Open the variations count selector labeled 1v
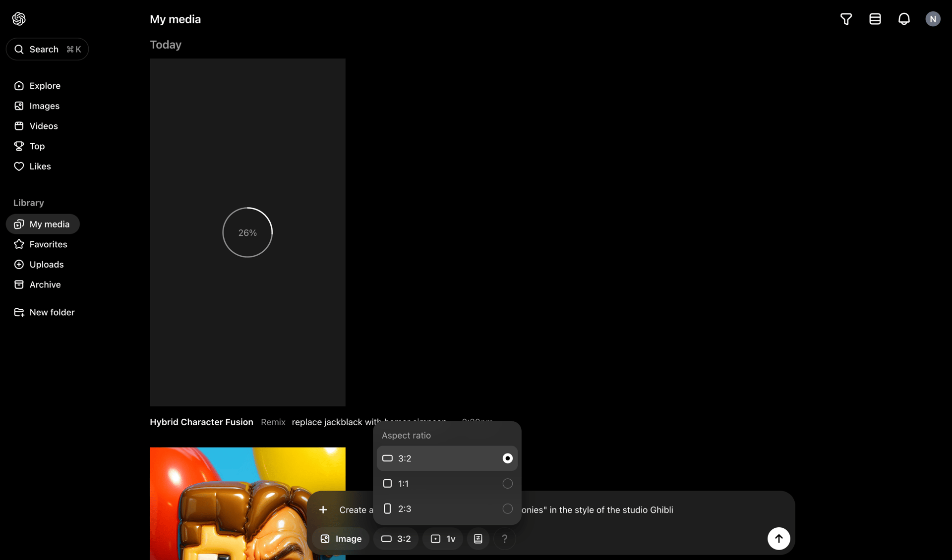The height and width of the screenshot is (560, 952). tap(442, 539)
